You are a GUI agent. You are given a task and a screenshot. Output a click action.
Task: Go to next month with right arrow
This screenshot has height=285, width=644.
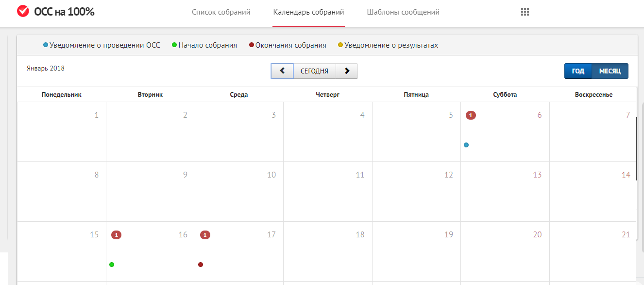(347, 71)
